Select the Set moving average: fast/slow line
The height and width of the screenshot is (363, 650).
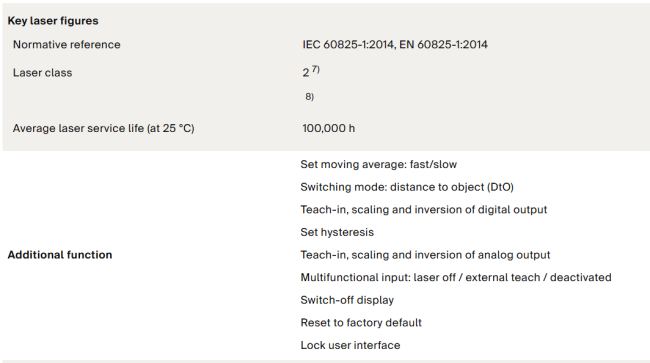click(378, 164)
